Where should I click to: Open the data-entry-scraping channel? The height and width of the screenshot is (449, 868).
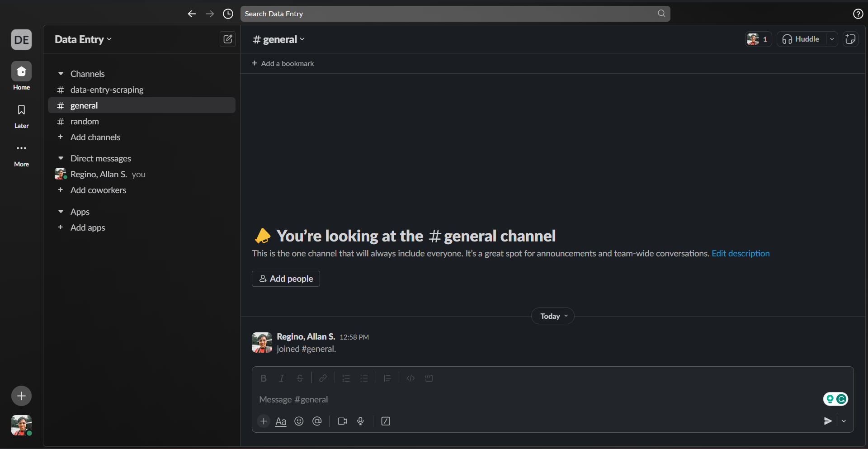(142, 90)
